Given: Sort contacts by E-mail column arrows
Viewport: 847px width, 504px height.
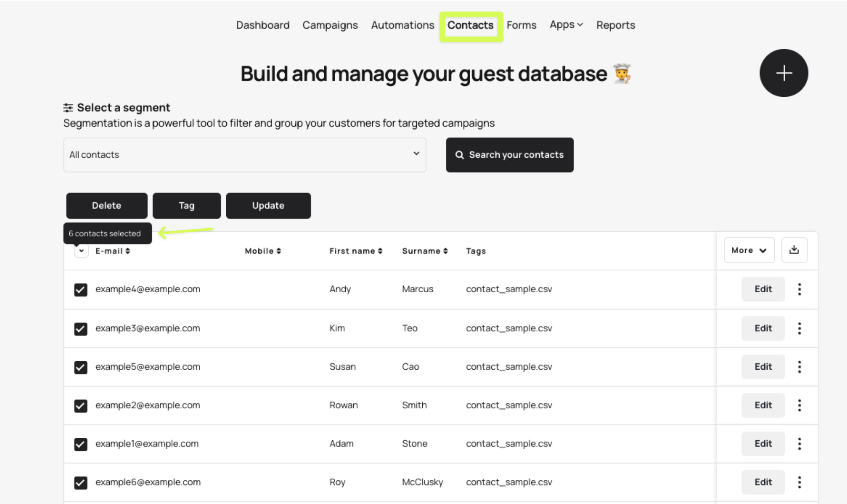Looking at the screenshot, I should [x=127, y=251].
